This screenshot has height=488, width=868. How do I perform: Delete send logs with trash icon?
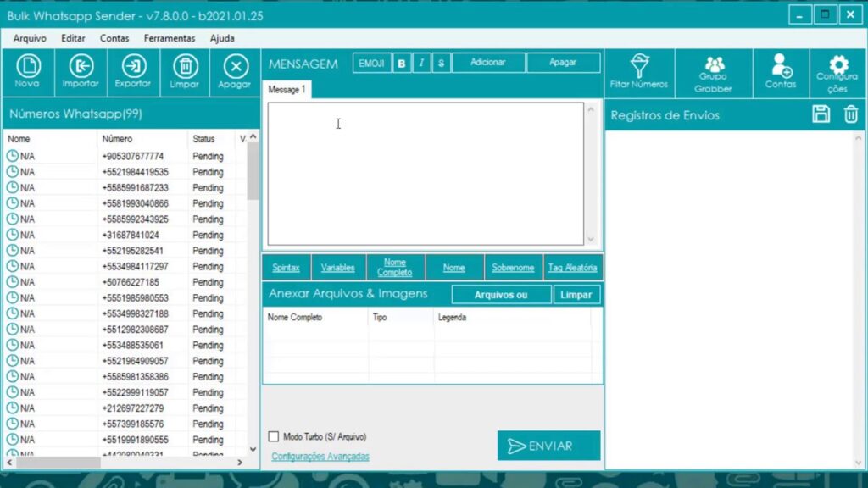tap(851, 114)
